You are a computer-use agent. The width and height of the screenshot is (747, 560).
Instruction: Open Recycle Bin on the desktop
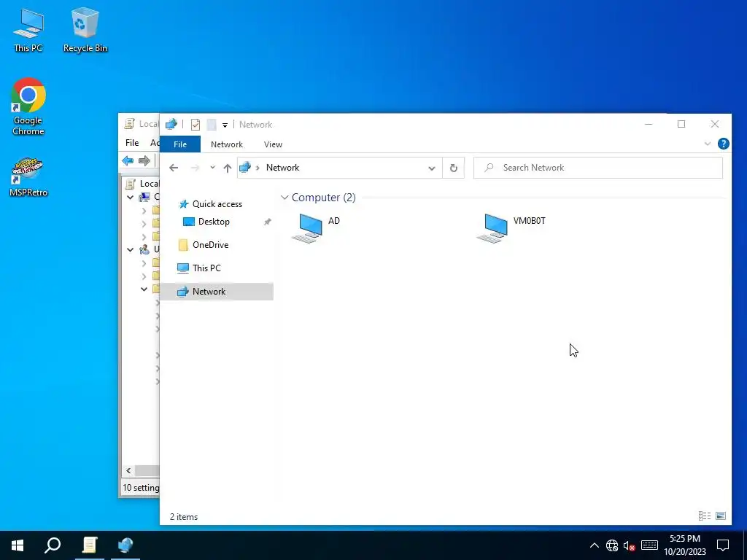click(85, 30)
